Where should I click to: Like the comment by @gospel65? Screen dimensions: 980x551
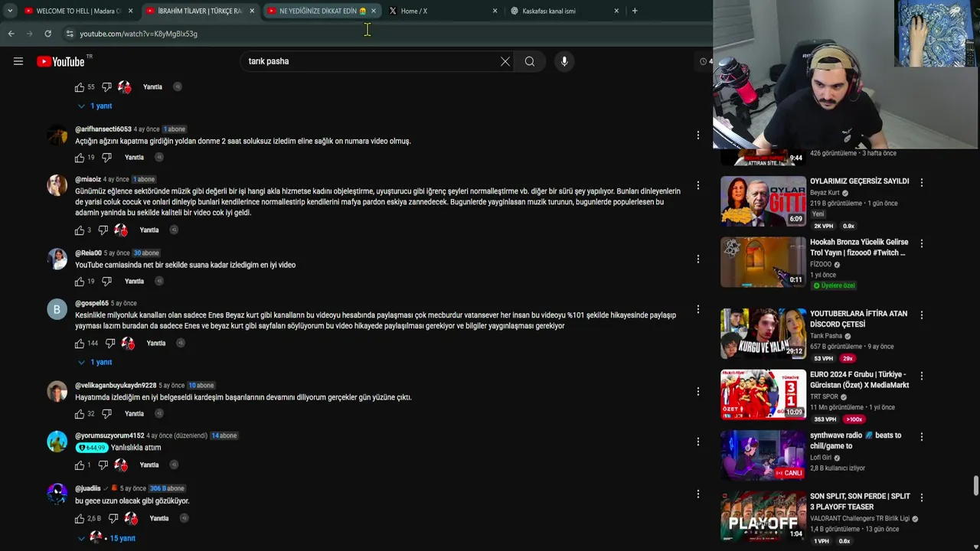pyautogui.click(x=80, y=344)
